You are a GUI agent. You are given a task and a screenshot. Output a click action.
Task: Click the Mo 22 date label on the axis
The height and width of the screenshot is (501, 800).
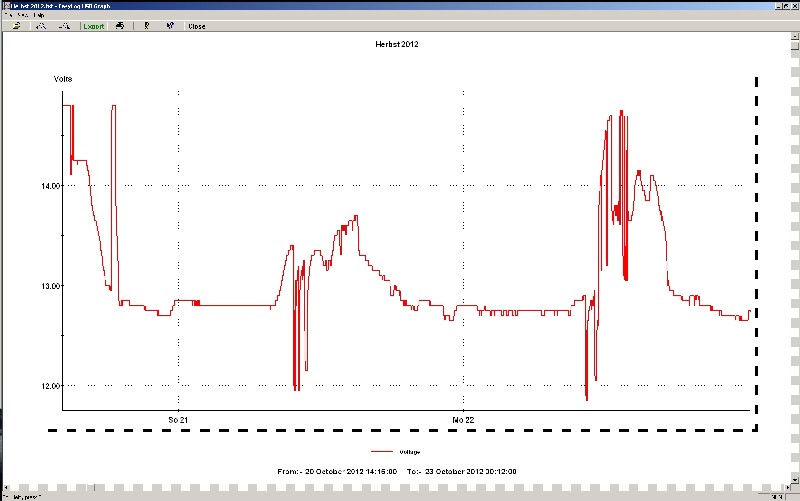(463, 418)
